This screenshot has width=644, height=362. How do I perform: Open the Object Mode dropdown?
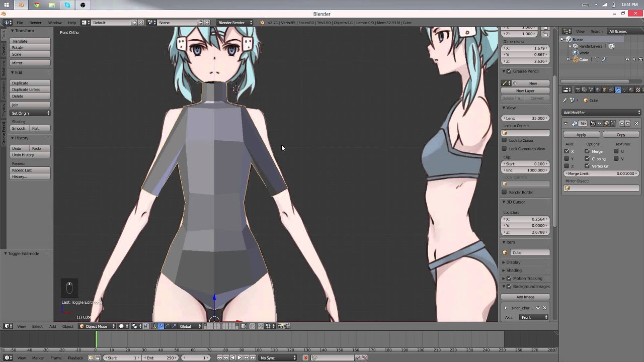tap(97, 326)
